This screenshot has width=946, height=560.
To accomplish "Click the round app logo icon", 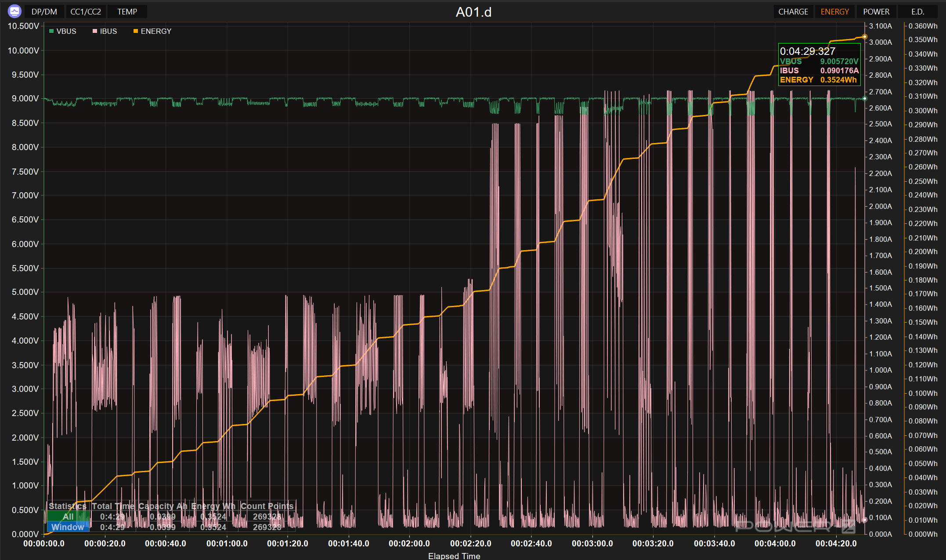I will tap(14, 11).
